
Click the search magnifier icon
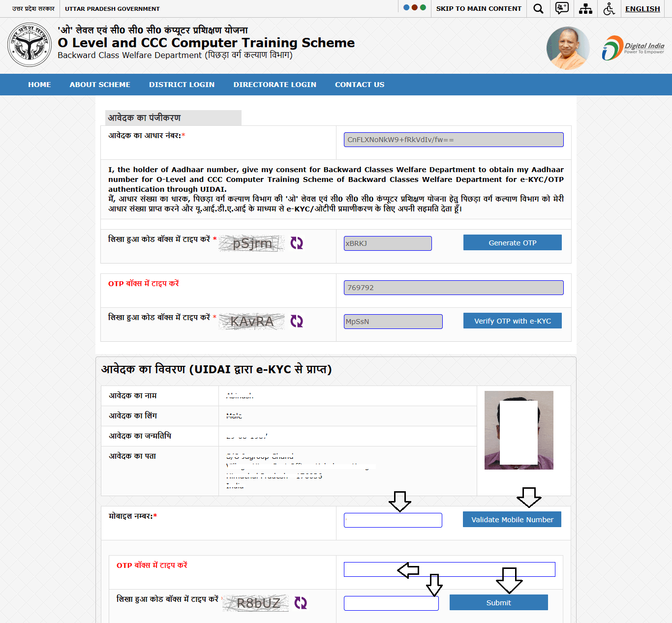click(538, 9)
